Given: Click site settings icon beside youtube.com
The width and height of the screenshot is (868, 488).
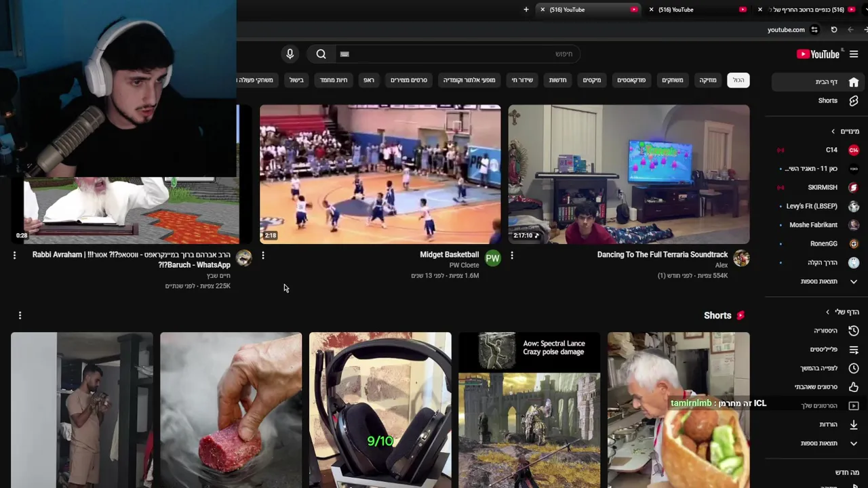Looking at the screenshot, I should point(814,30).
